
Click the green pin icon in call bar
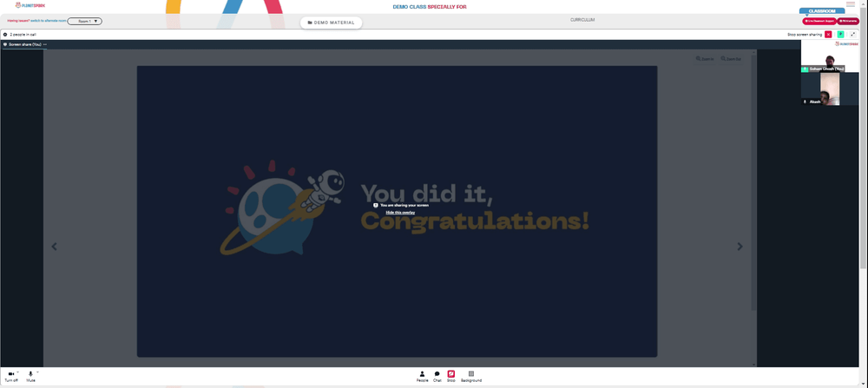pyautogui.click(x=840, y=35)
